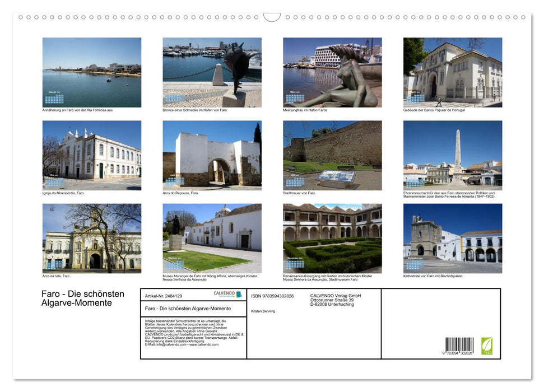Click caption 'Museu Municipal de Faro mit König Alfons'
Viewport: 544px width, 392px height.
[x=210, y=278]
